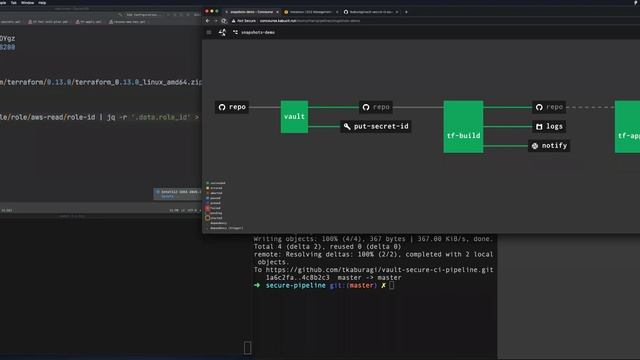
Task: Open the Help menu in menu bar
Action: (x=42, y=2)
